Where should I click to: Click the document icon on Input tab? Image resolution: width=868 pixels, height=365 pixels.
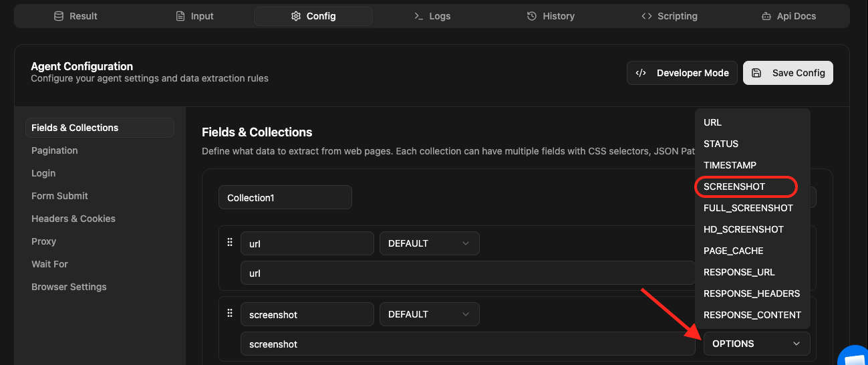click(x=180, y=16)
